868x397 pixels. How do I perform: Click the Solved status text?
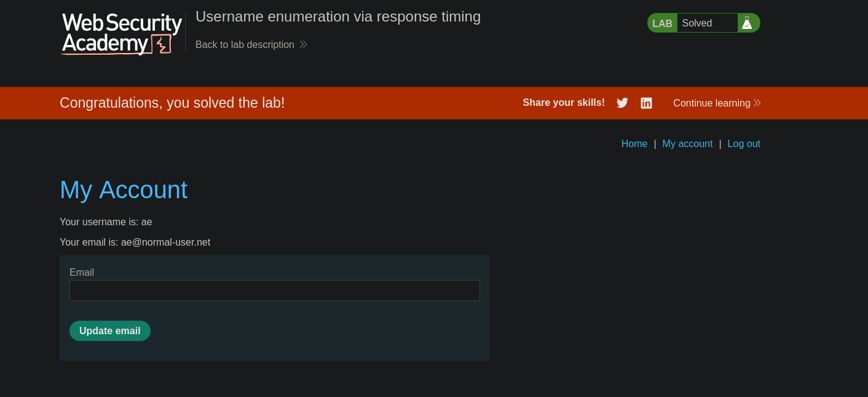696,23
